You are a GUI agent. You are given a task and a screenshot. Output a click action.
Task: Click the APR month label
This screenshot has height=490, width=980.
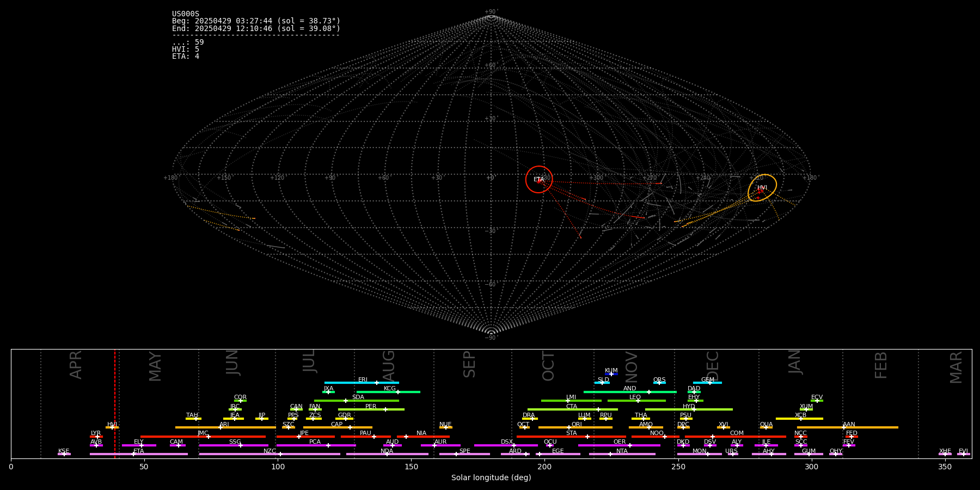76,364
